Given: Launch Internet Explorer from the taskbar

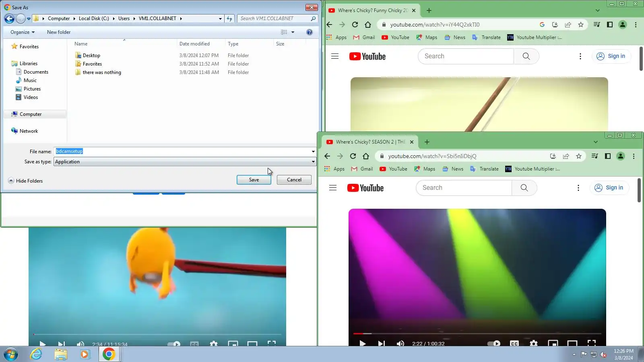Looking at the screenshot, I should (36, 354).
